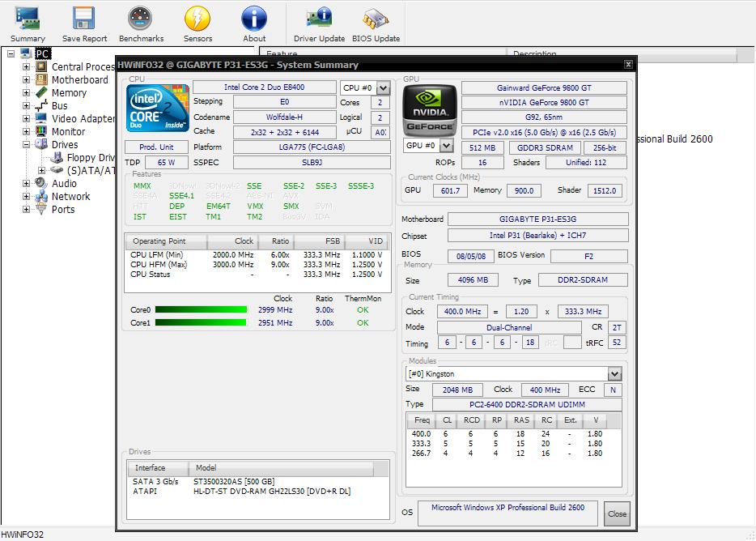This screenshot has height=541, width=756.
Task: Expand the Network node
Action: (x=26, y=197)
